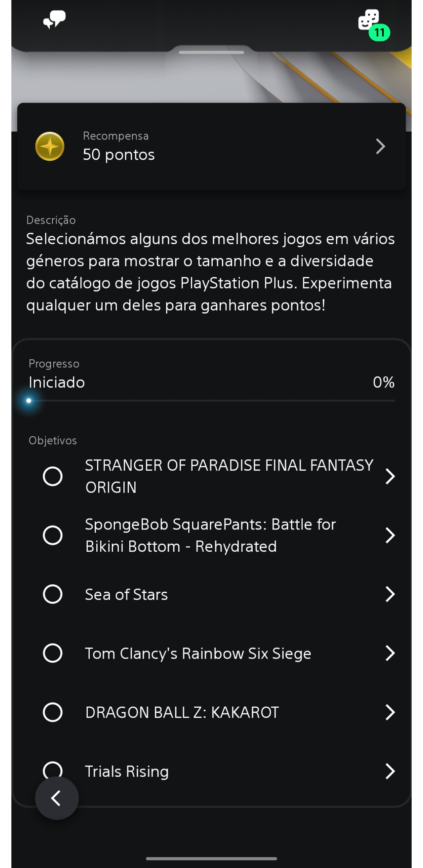
Task: Open the chat bubbles icon
Action: (54, 20)
